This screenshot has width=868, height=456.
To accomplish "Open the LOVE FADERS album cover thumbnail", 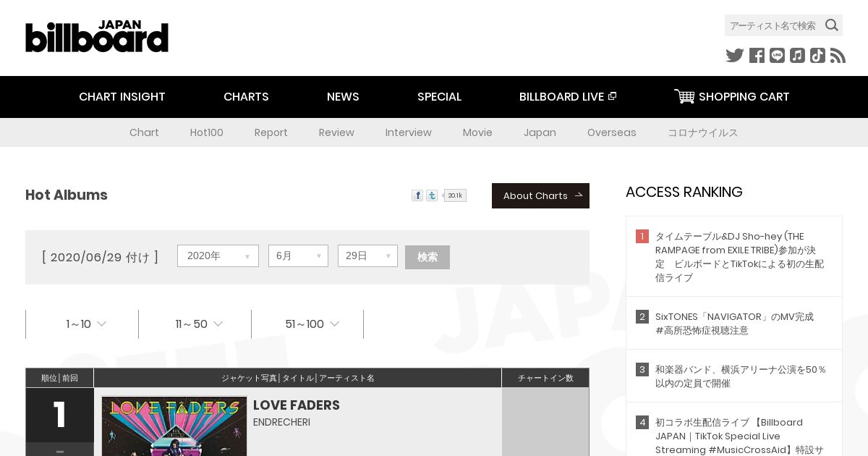I will pos(174,426).
